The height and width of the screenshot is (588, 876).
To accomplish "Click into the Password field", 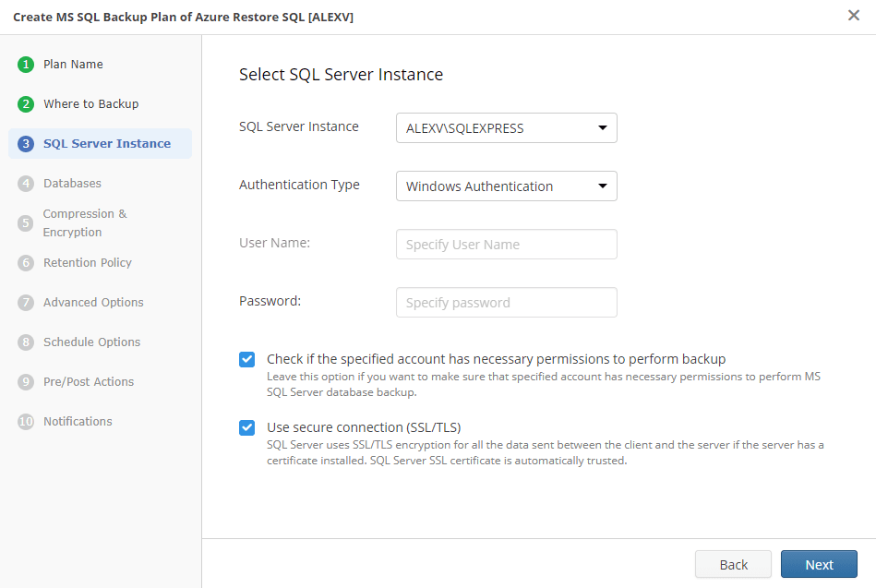I will pyautogui.click(x=506, y=303).
